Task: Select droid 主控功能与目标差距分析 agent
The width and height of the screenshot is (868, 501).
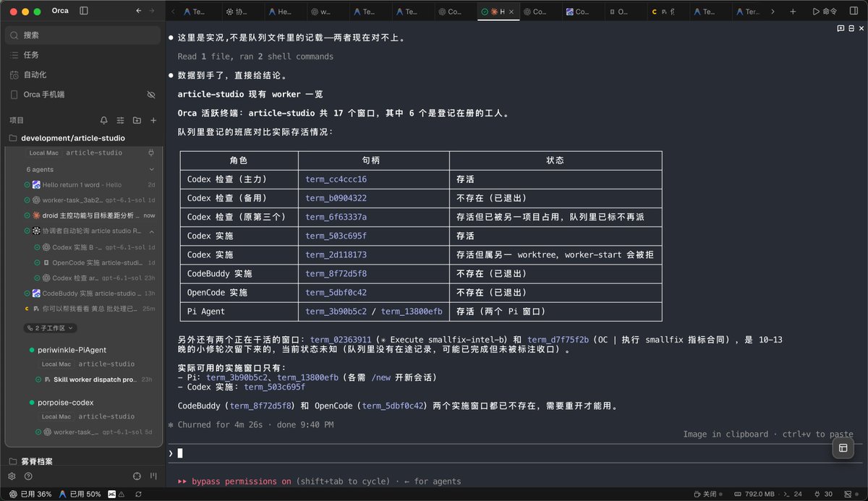Action: pos(90,215)
